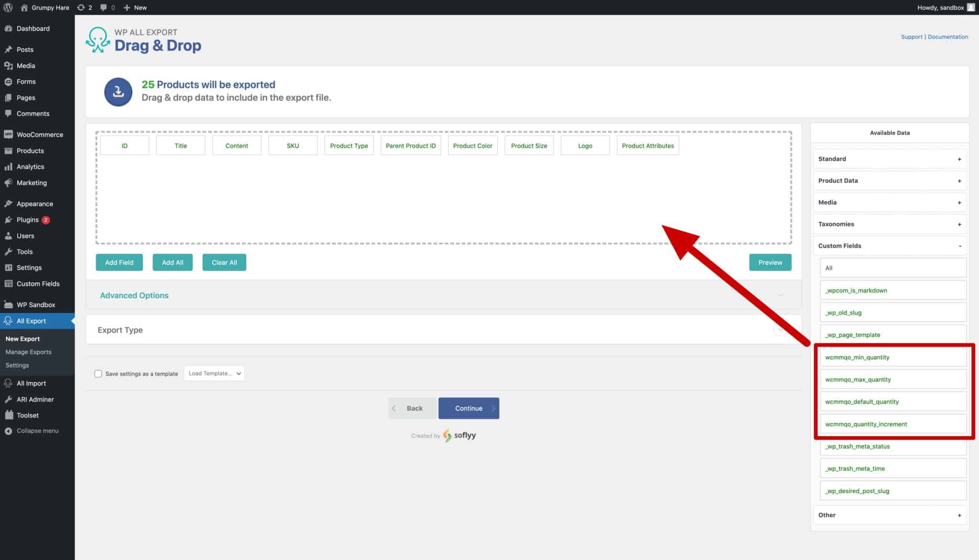Click the Collapse menu arrow icon
979x560 pixels.
click(x=9, y=431)
